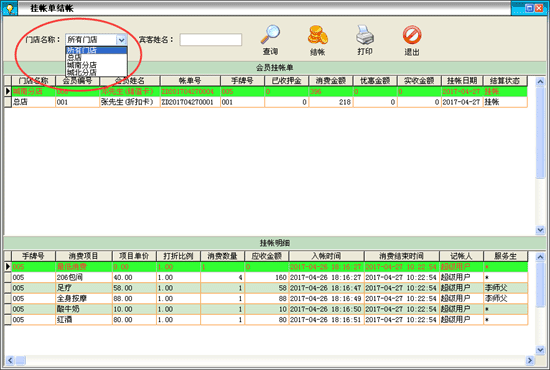Click the 退出 exit icon
550x370 pixels.
412,35
